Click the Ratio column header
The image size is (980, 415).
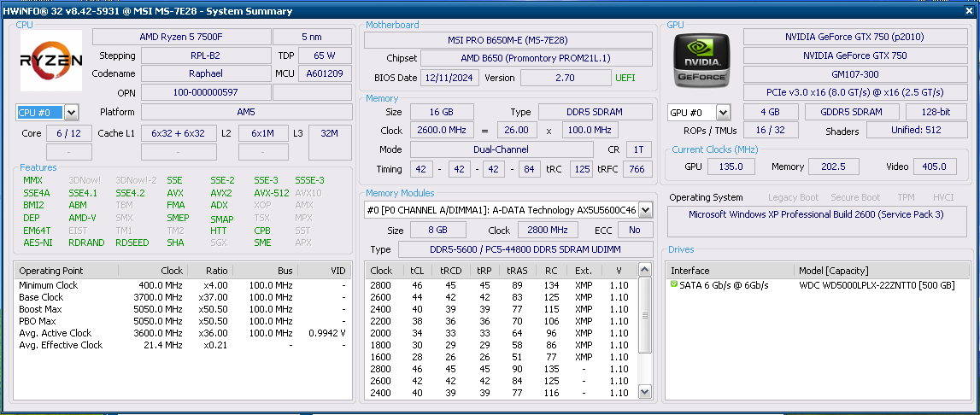[x=209, y=271]
